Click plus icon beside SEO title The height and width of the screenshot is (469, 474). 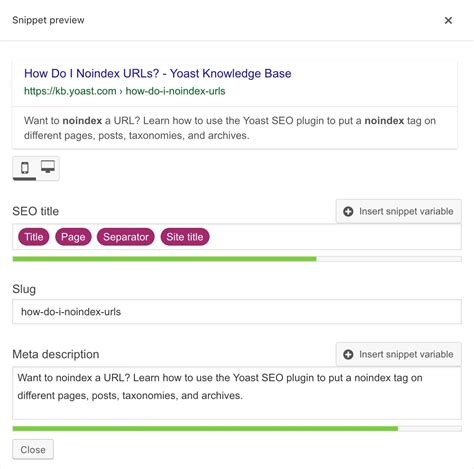(348, 211)
